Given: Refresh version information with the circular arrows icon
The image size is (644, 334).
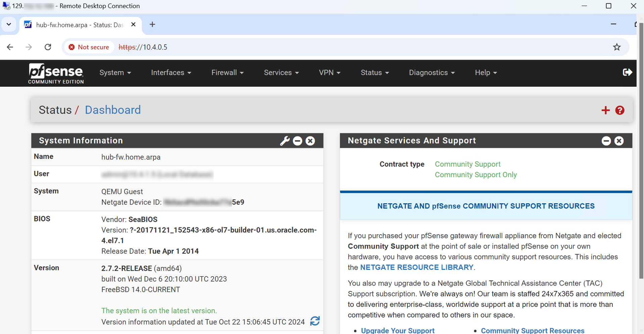Looking at the screenshot, I should (x=315, y=321).
